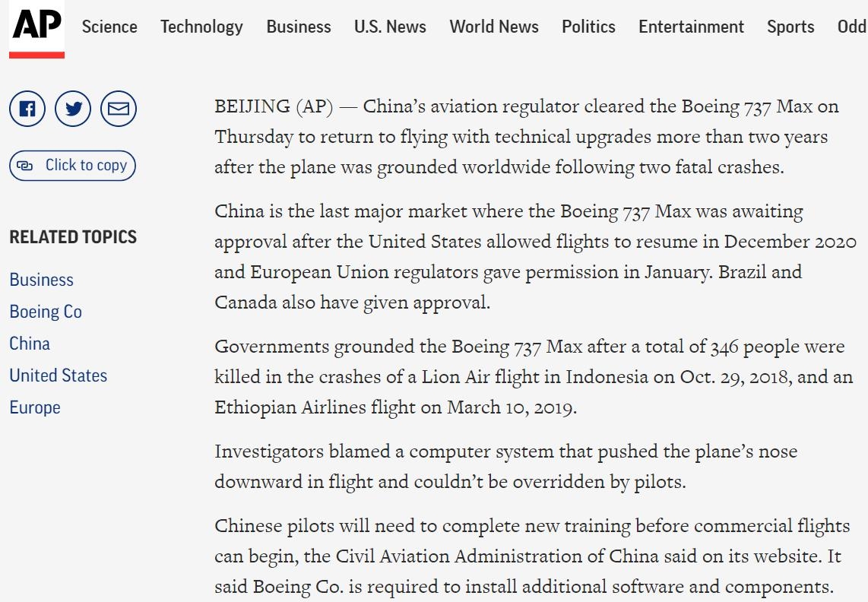Open the Europe related topic
868x602 pixels.
[35, 407]
